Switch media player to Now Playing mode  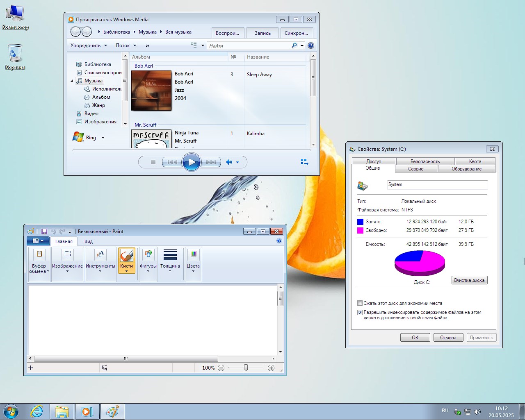tap(304, 162)
